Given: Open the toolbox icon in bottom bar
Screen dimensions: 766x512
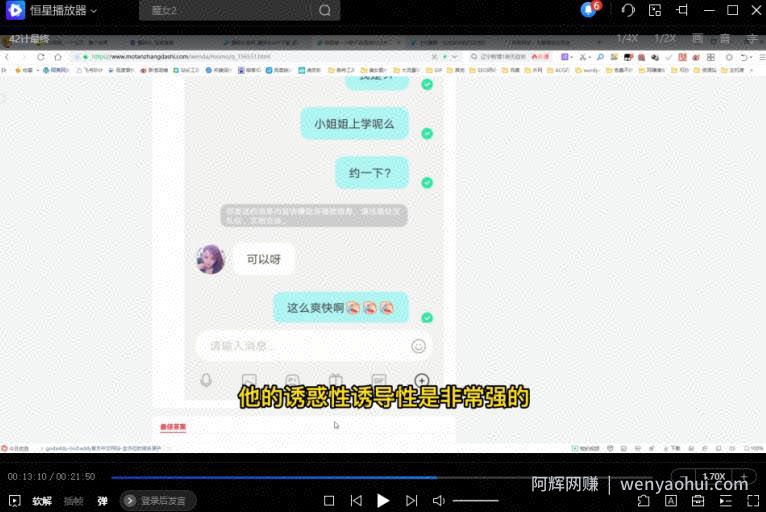Looking at the screenshot, I should (x=698, y=501).
